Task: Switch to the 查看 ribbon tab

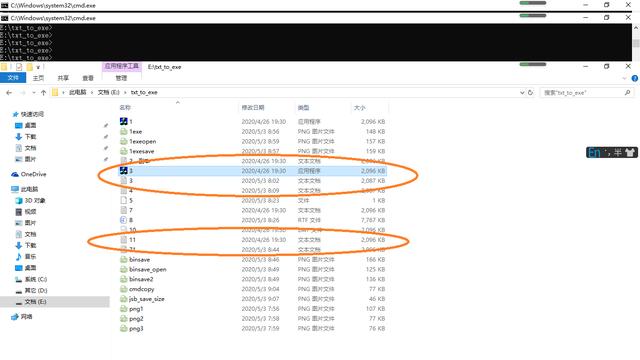Action: [x=88, y=78]
